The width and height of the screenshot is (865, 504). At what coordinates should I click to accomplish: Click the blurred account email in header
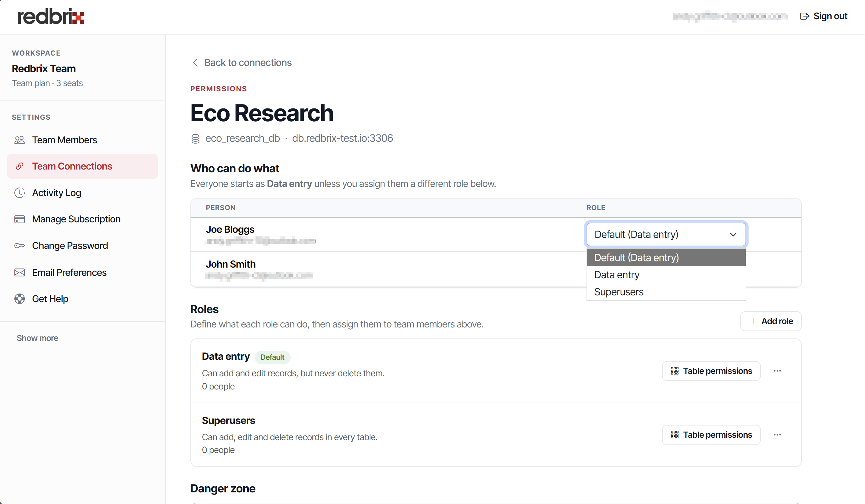pyautogui.click(x=730, y=16)
